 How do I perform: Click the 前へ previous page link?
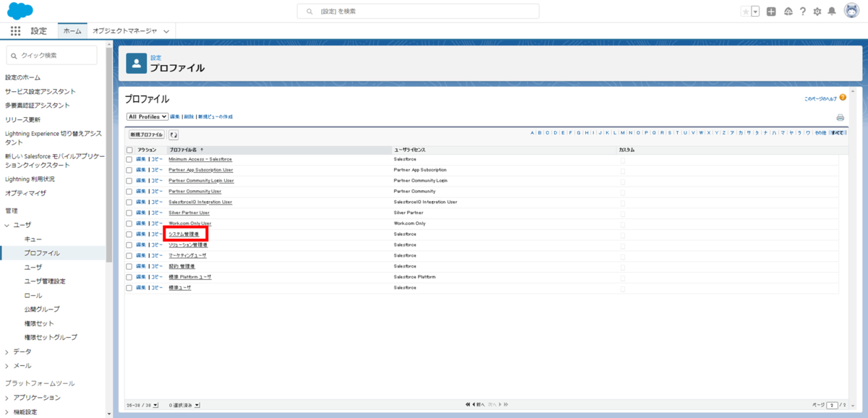[479, 404]
